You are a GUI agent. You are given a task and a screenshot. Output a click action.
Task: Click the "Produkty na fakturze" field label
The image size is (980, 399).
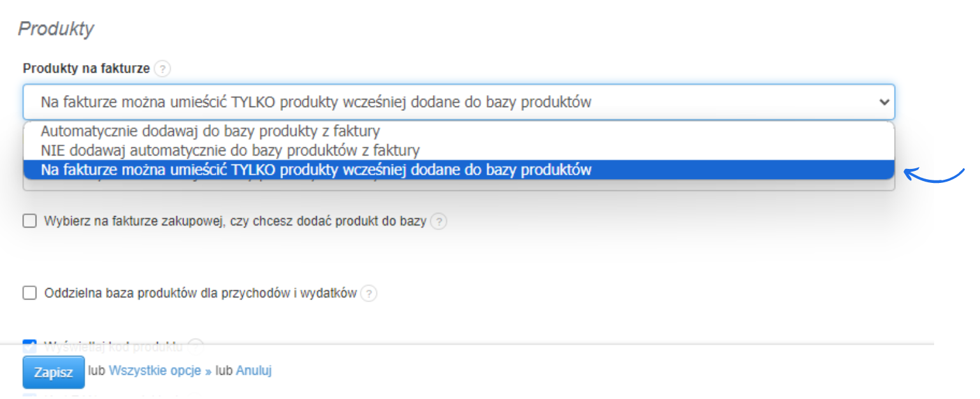85,68
